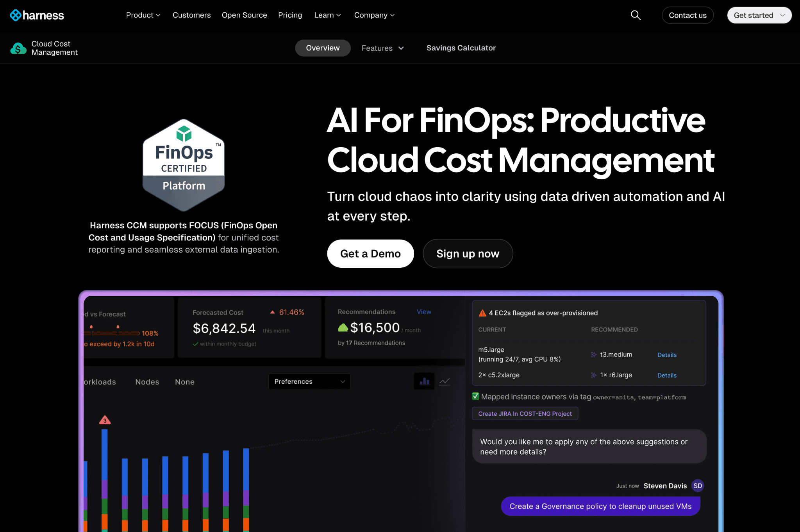Viewport: 800px width, 532px height.
Task: Open the site search magnifier
Action: [636, 15]
